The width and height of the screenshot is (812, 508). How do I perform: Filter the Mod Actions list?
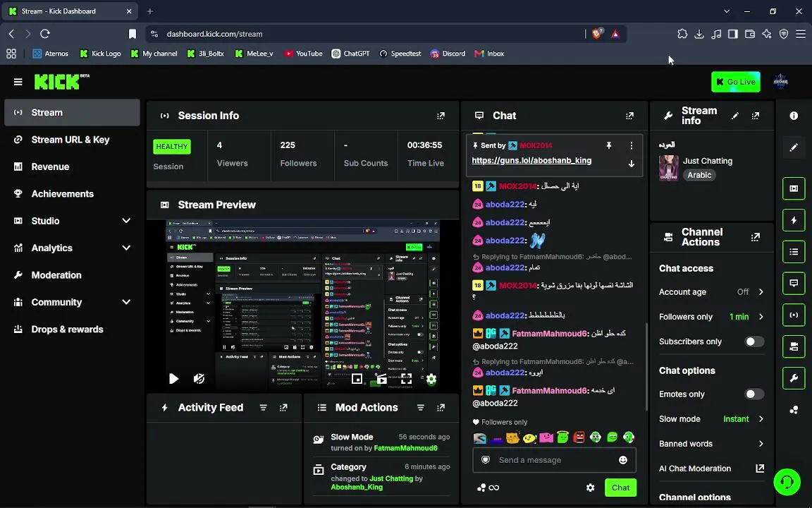coord(421,407)
